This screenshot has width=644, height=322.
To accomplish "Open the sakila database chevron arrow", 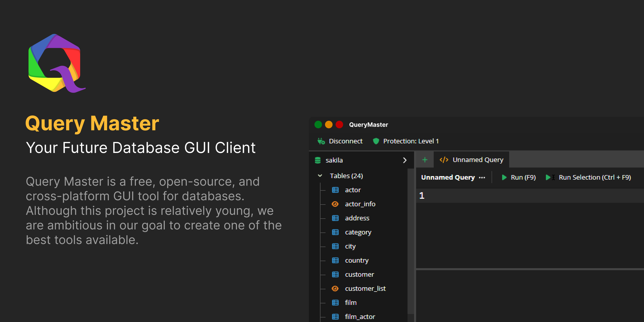I will point(405,160).
